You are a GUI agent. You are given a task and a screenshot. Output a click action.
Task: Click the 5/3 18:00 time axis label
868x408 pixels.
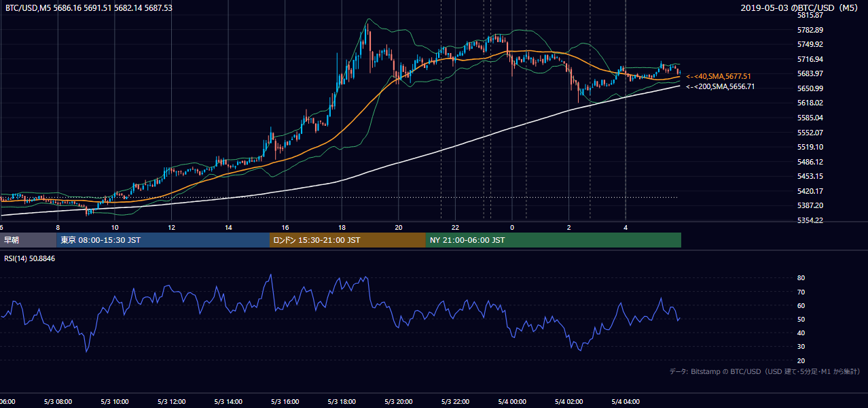tap(342, 402)
